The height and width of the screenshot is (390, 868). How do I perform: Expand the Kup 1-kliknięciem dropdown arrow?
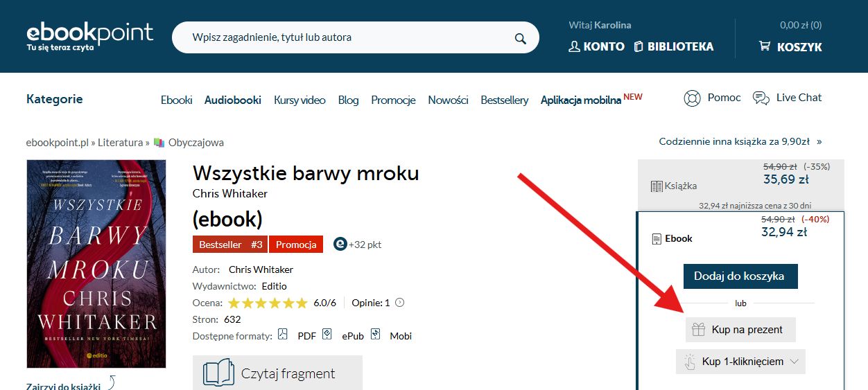pyautogui.click(x=794, y=362)
